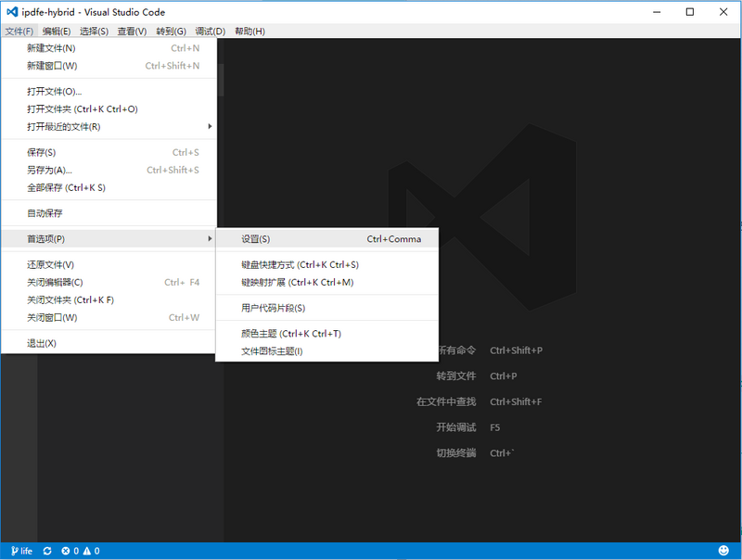Expand 首选项(P) submenu
The height and width of the screenshot is (560, 742).
(109, 239)
